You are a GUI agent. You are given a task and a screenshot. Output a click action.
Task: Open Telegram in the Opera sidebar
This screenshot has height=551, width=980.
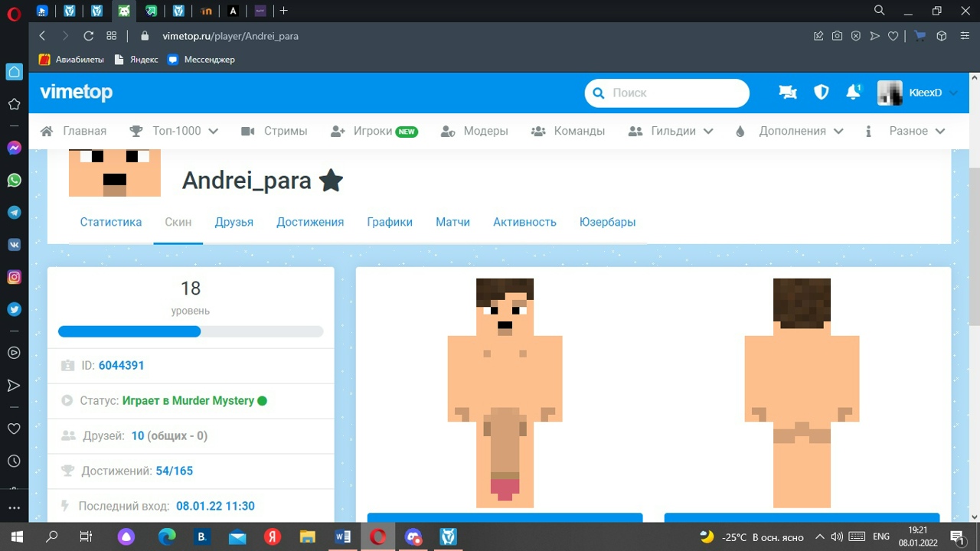click(14, 213)
